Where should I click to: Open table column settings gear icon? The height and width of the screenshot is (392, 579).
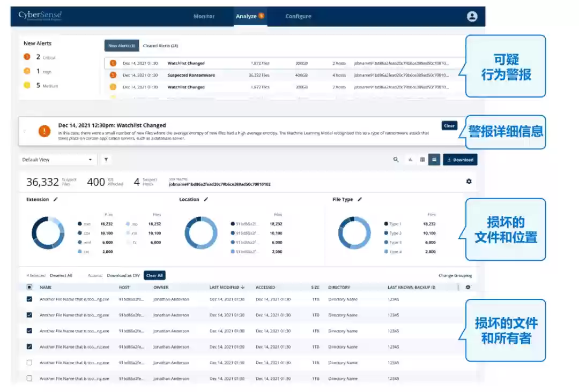pyautogui.click(x=467, y=287)
